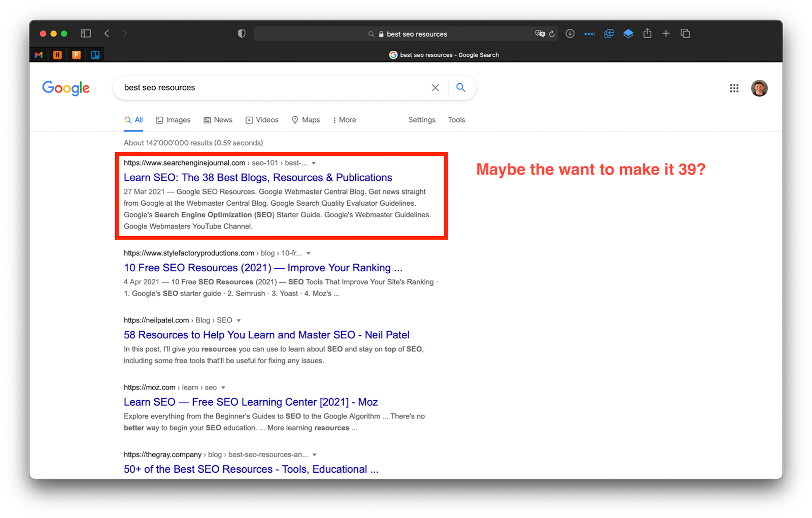Open '10 Free SEO Resources (2021)' result
This screenshot has width=812, height=518.
[263, 268]
